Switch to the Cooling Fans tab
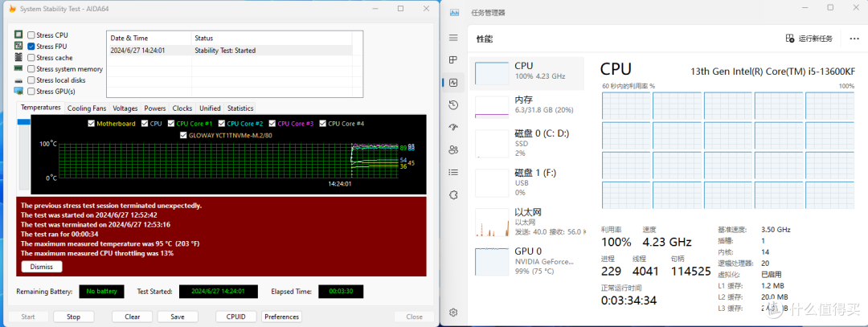 click(86, 108)
